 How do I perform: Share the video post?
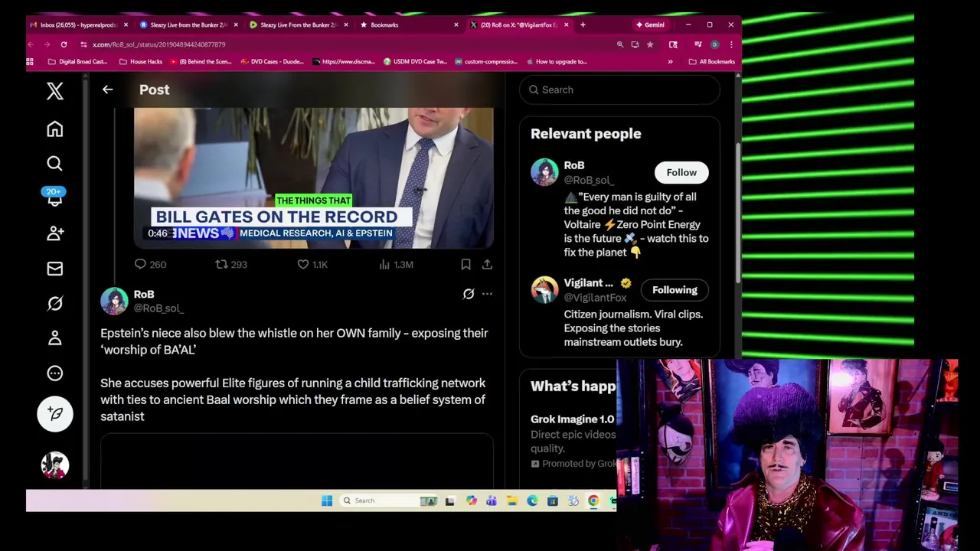coord(487,264)
